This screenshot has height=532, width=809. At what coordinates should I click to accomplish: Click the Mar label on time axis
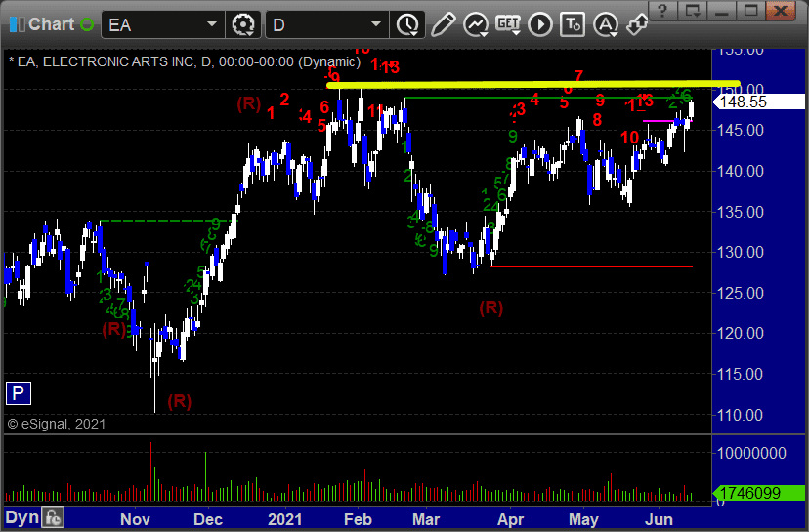pyautogui.click(x=426, y=519)
